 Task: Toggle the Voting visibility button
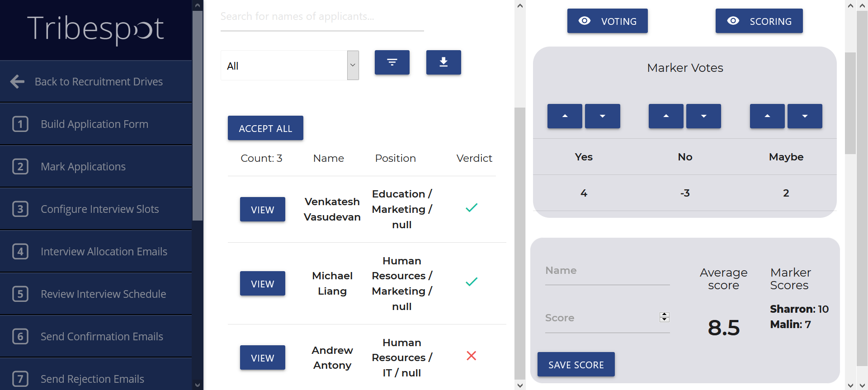point(607,21)
